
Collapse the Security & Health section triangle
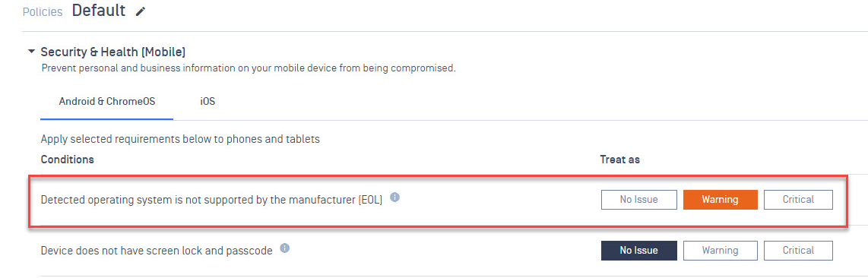tap(31, 52)
